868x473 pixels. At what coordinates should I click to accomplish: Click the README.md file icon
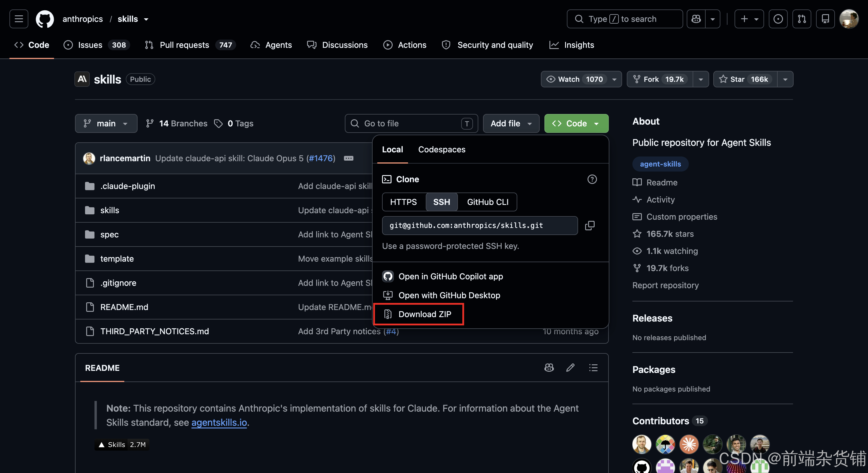90,307
